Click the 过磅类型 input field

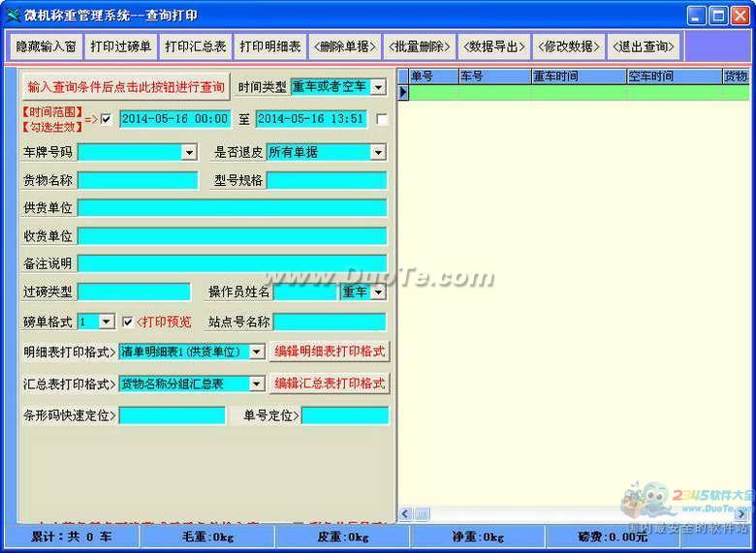(134, 292)
